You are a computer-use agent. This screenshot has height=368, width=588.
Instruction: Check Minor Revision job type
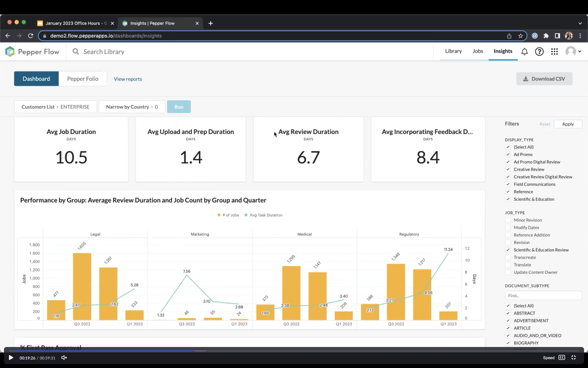508,220
